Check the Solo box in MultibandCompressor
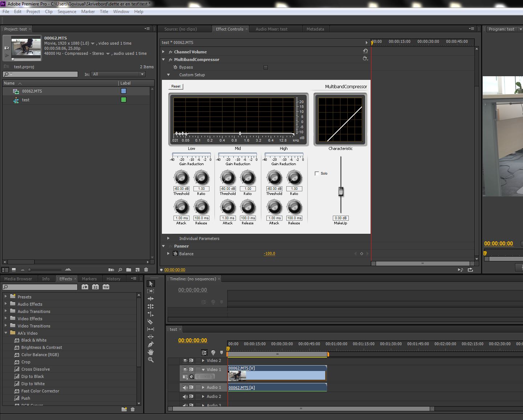 pyautogui.click(x=317, y=174)
